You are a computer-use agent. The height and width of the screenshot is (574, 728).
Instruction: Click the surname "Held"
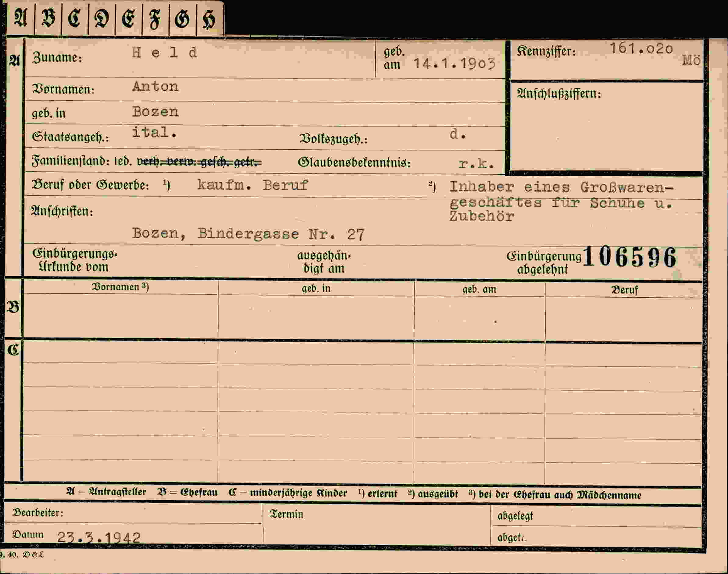[165, 53]
